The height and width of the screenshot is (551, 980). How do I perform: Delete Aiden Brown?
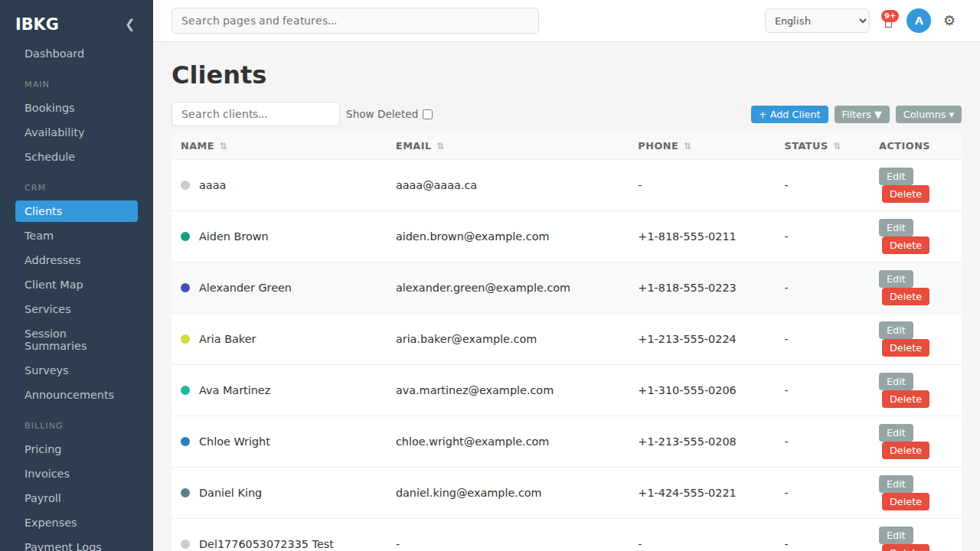(906, 246)
